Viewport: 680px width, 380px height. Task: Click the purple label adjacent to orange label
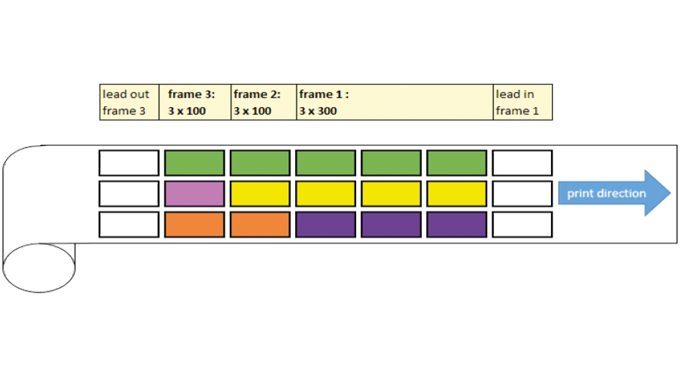pos(326,225)
